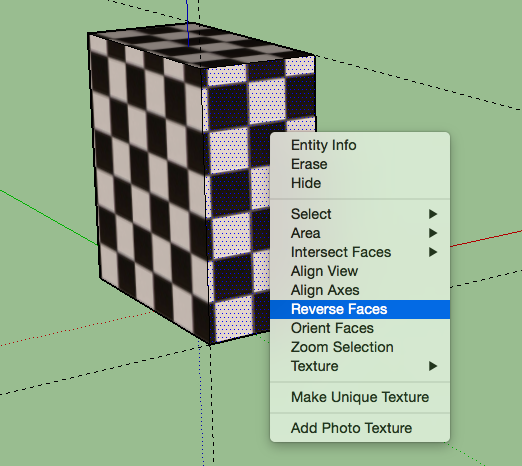Click Make Unique Texture
This screenshot has height=466, width=522.
pyautogui.click(x=360, y=397)
